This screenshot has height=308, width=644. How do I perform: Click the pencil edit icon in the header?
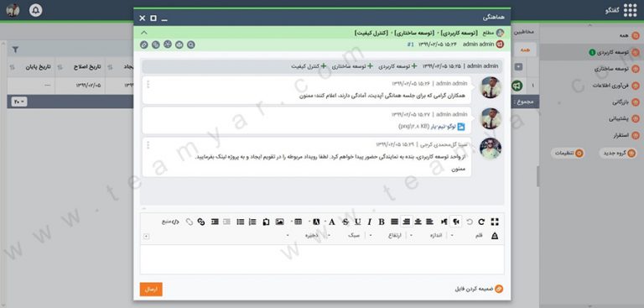click(143, 44)
